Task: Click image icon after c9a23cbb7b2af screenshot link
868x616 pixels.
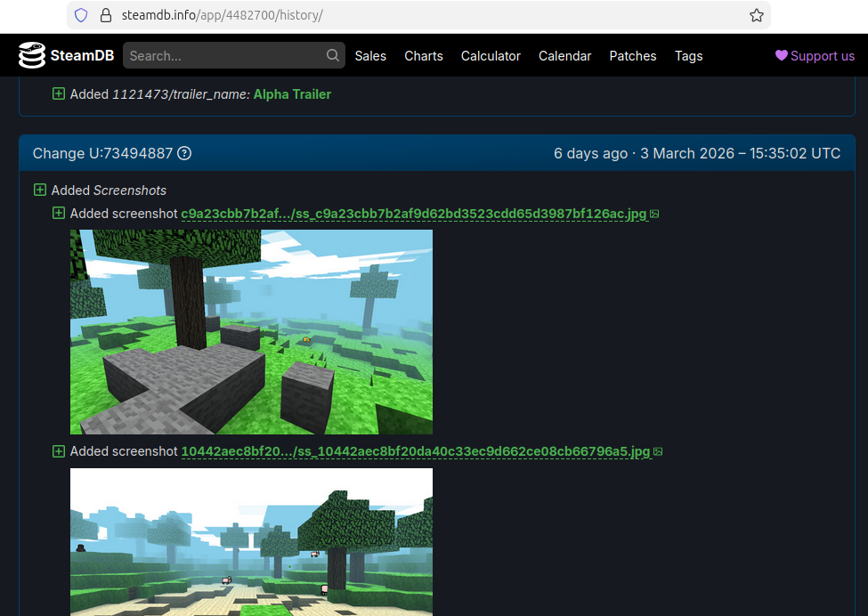Action: [x=654, y=214]
